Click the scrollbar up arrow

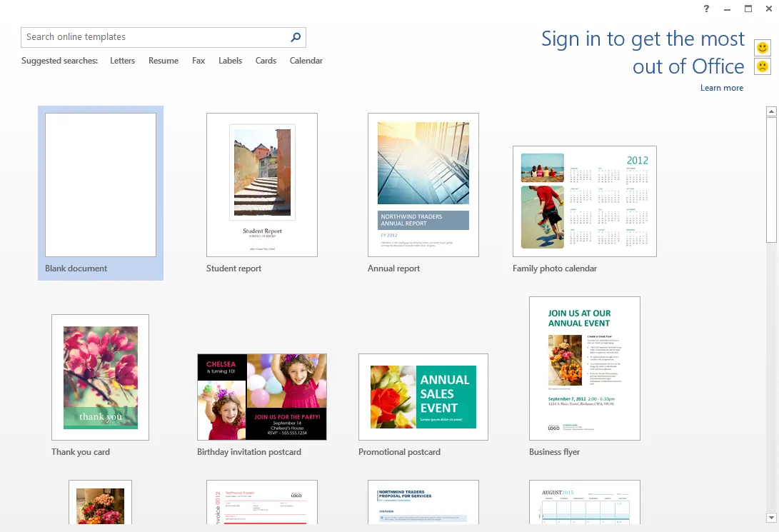[x=771, y=111]
